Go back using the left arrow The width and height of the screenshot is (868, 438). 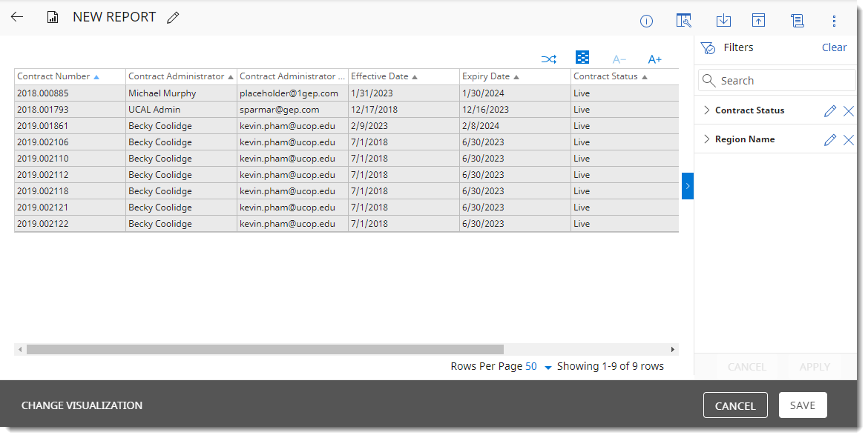[17, 16]
